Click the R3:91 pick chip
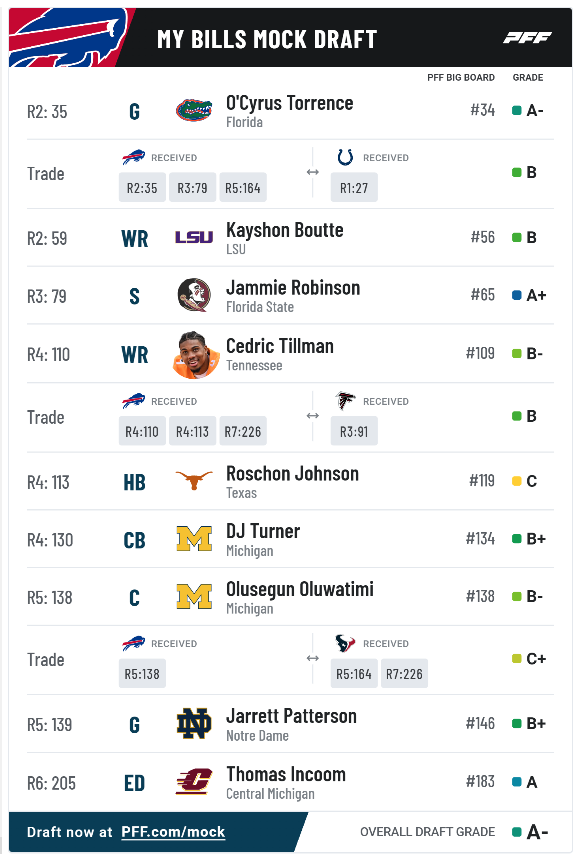587x866 pixels. pos(354,431)
